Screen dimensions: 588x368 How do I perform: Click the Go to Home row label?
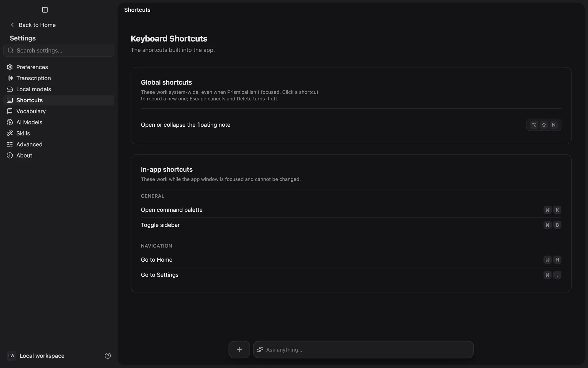point(156,260)
